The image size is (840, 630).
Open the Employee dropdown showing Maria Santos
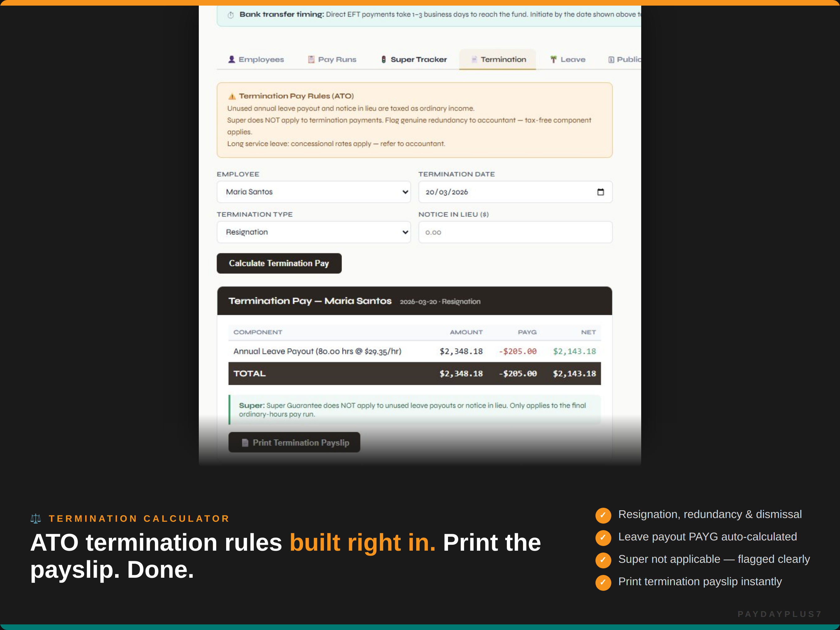[x=314, y=192]
